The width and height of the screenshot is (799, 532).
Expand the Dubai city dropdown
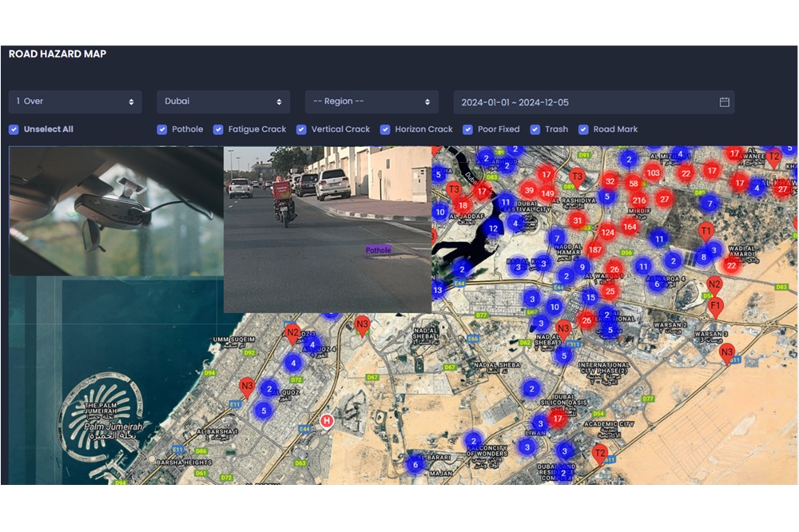tap(223, 102)
